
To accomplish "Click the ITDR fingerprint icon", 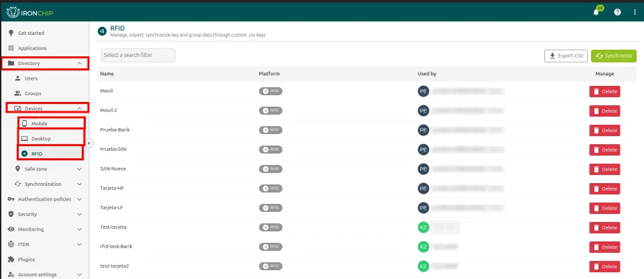I will tap(11, 244).
